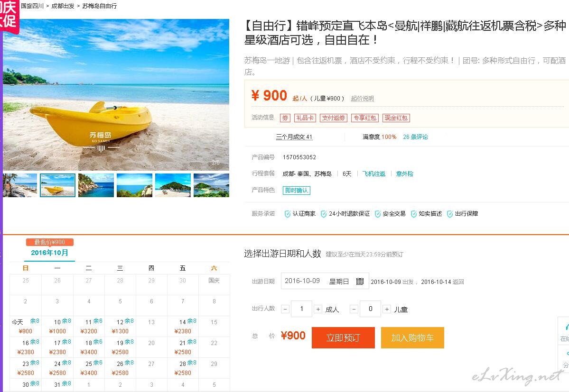This screenshot has width=569, height=392.
Task: Increase child count with plus button
Action: [387, 309]
